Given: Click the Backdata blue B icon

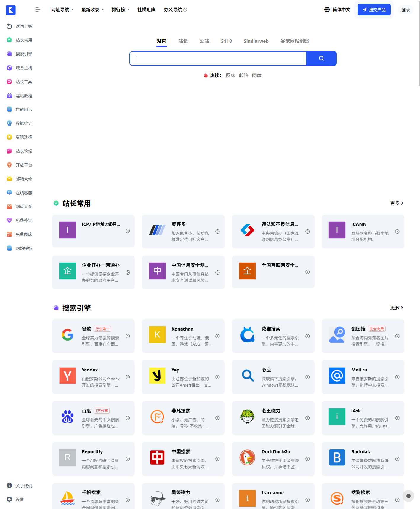Looking at the screenshot, I should (337, 457).
